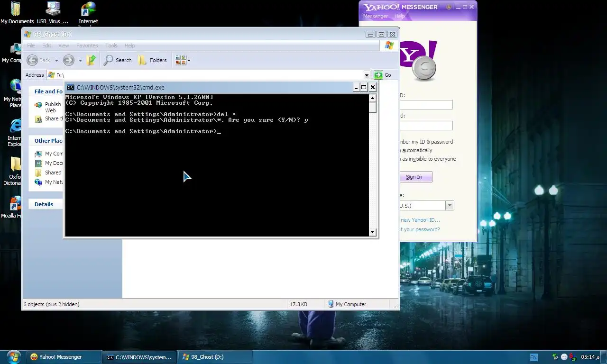Toggle the Folders pane in Explorer
This screenshot has width=607, height=364.
[152, 60]
